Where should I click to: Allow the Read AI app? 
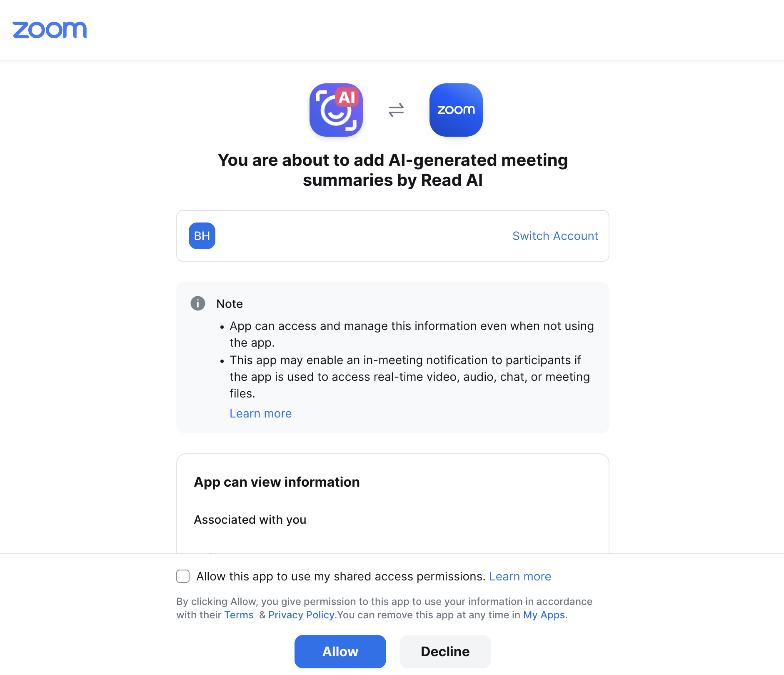tap(340, 652)
